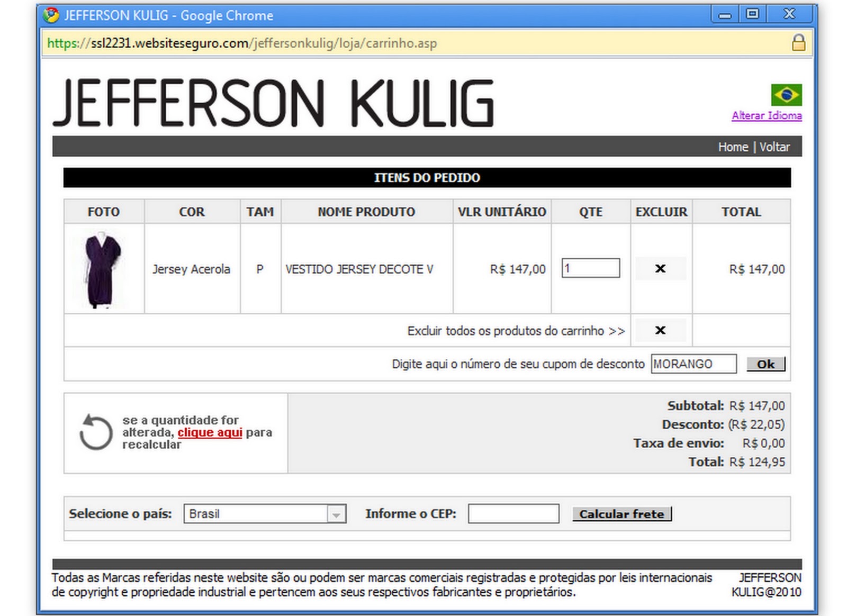The height and width of the screenshot is (616, 847).
Task: Click the 'Excluir todos os produtos do carrinho' text
Action: coord(516,331)
